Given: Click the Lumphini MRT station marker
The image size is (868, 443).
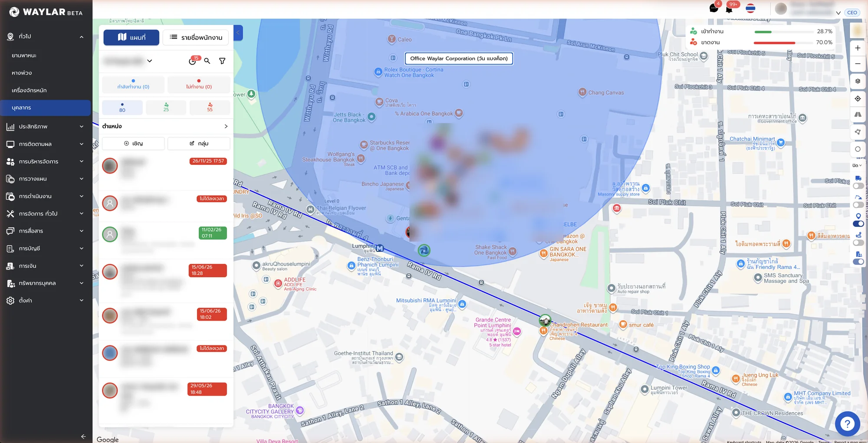Looking at the screenshot, I should coord(380,248).
